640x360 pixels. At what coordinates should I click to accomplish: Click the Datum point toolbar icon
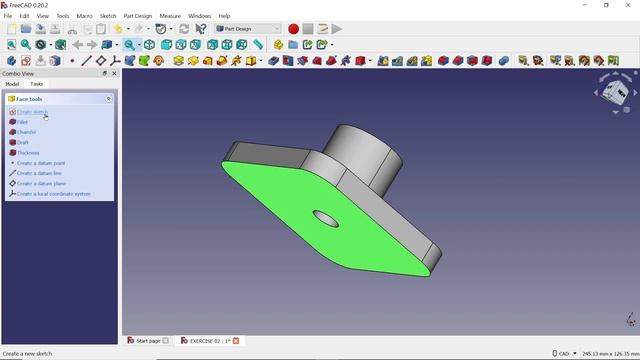[x=72, y=61]
